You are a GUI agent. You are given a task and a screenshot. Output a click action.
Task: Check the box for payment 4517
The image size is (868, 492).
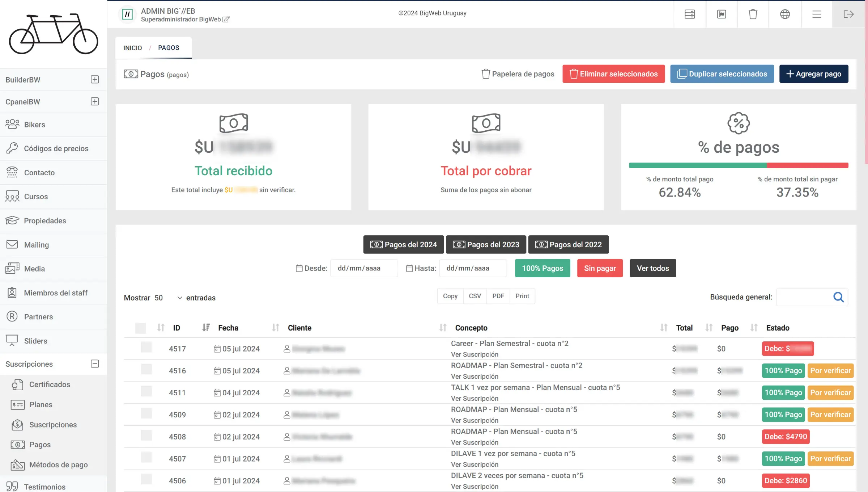pos(146,348)
